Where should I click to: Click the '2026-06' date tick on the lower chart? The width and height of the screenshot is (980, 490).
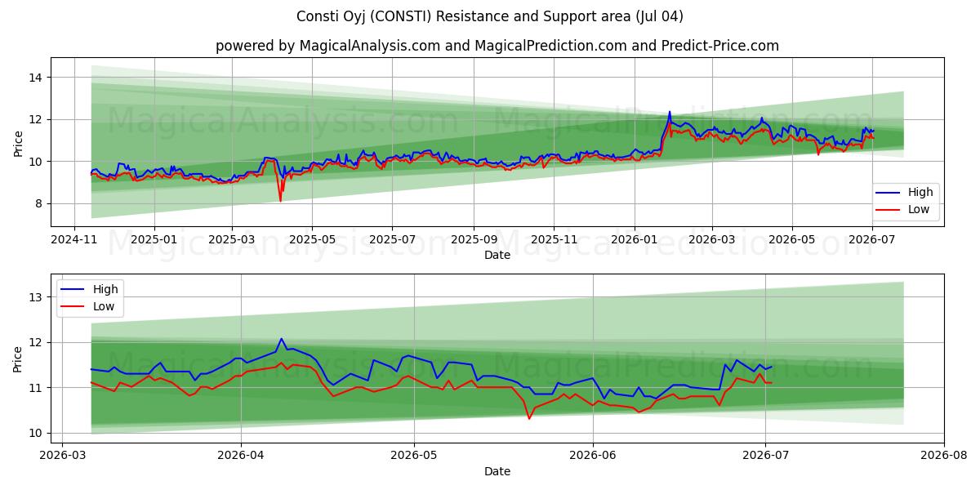593,456
